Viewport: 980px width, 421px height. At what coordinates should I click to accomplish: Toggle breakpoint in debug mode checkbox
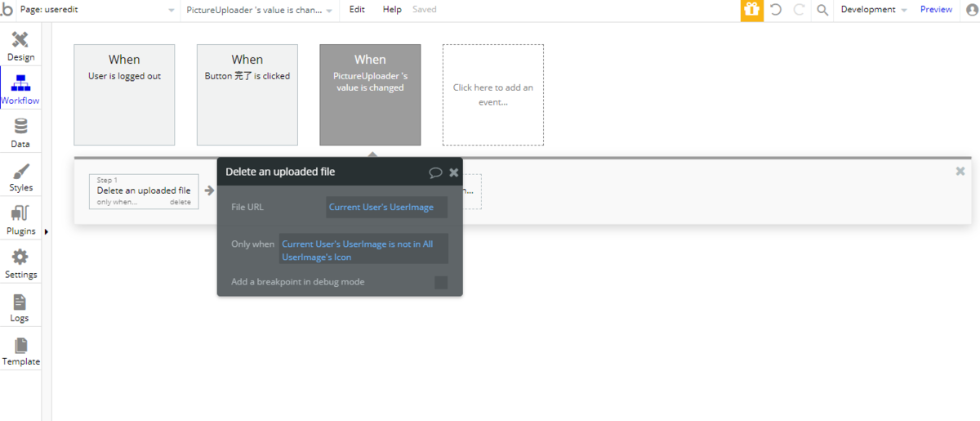pos(441,282)
